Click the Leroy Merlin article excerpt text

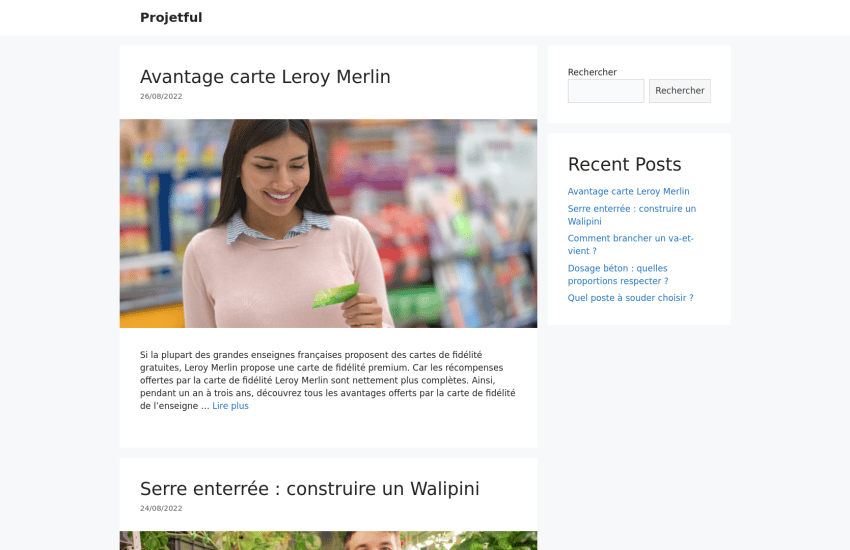pos(328,380)
